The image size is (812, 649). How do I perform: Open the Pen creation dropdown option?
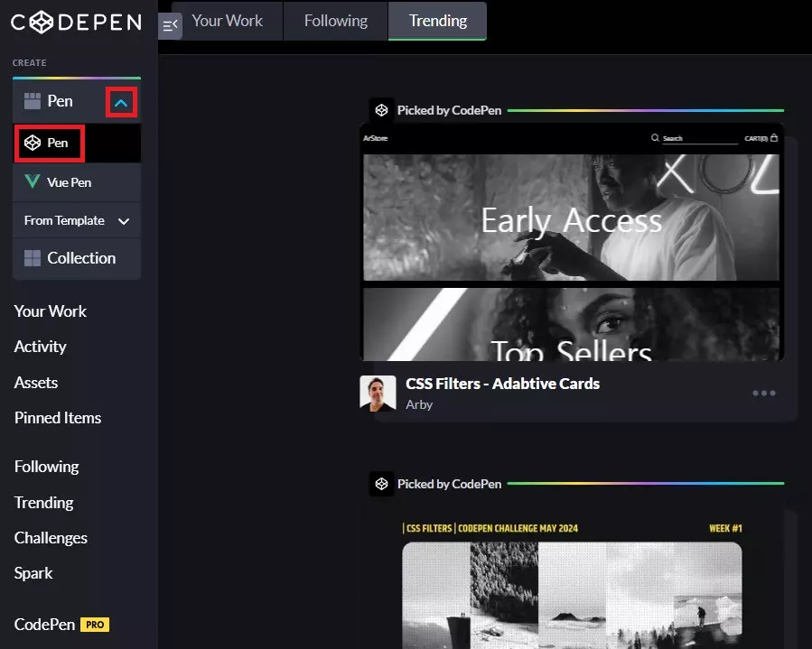(50, 142)
